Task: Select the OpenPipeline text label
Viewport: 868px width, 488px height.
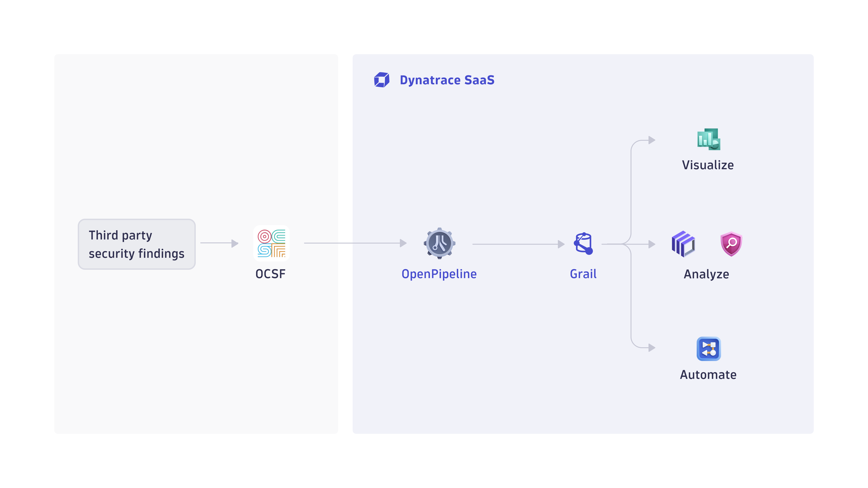Action: coord(439,274)
